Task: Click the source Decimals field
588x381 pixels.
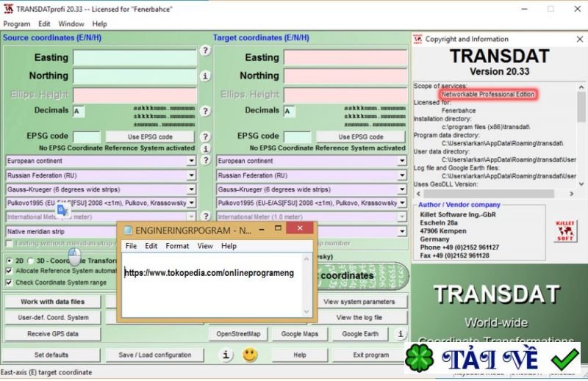Action: pyautogui.click(x=79, y=112)
